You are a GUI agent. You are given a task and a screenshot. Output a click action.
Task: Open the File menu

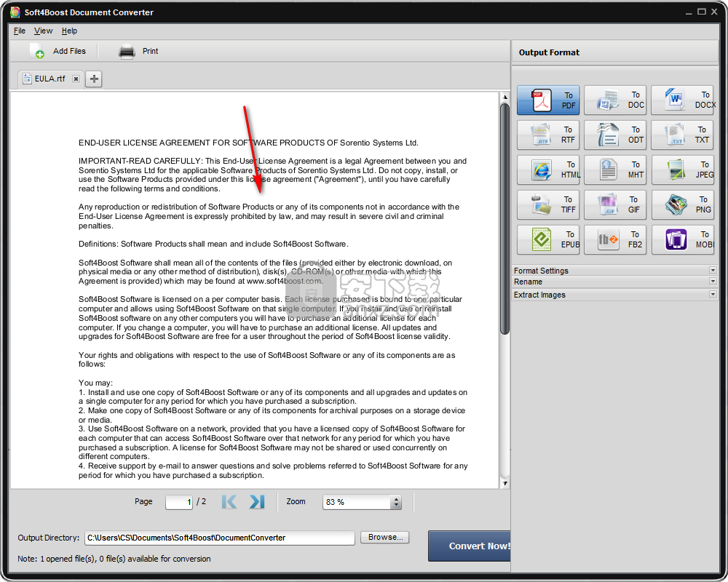pos(20,31)
